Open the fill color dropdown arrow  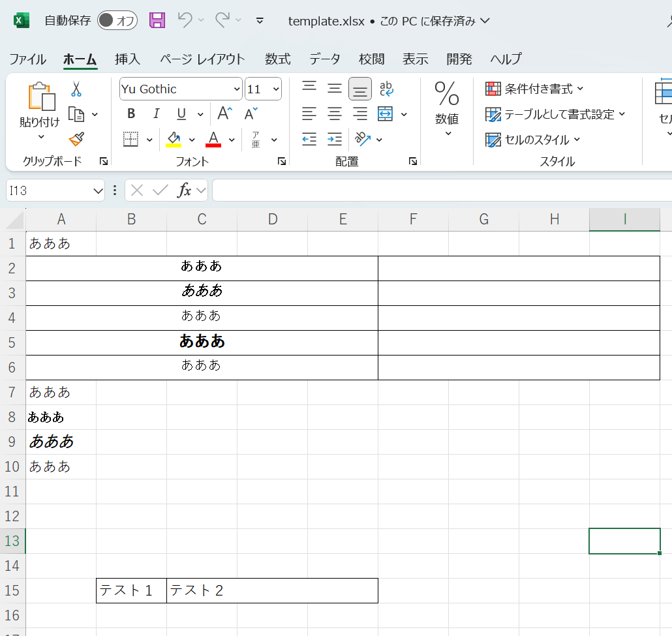click(x=192, y=140)
